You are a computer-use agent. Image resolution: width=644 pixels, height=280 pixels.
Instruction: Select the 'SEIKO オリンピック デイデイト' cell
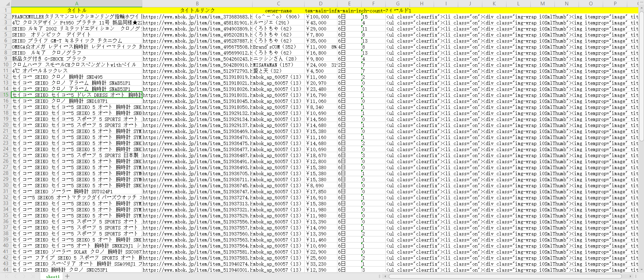tap(76, 34)
